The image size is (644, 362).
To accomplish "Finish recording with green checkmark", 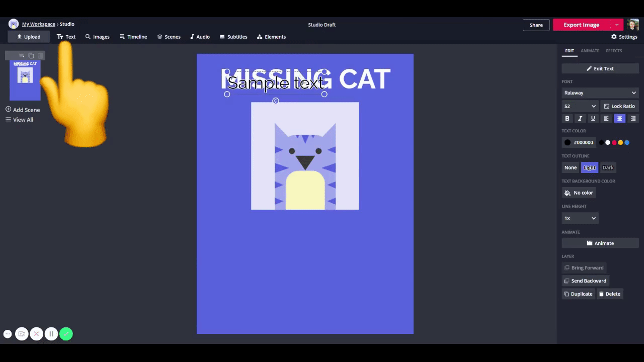I will [x=66, y=334].
